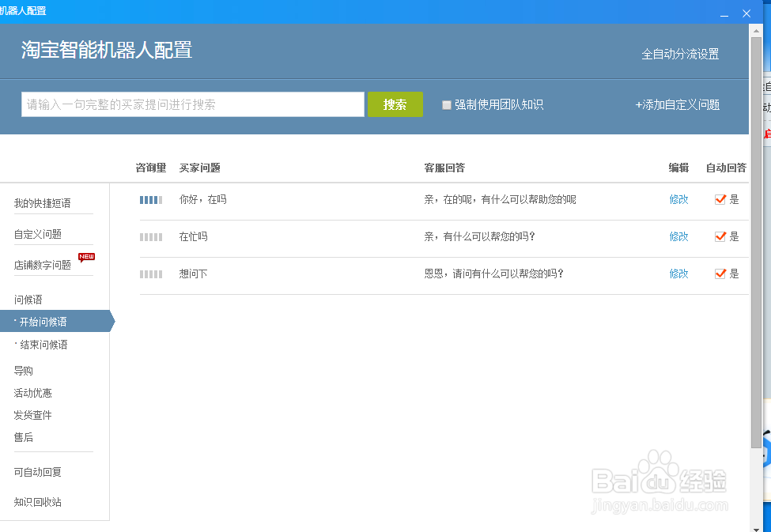Select answer 亲，有什么可以帮您的吗？
771x532 pixels.
click(x=479, y=236)
